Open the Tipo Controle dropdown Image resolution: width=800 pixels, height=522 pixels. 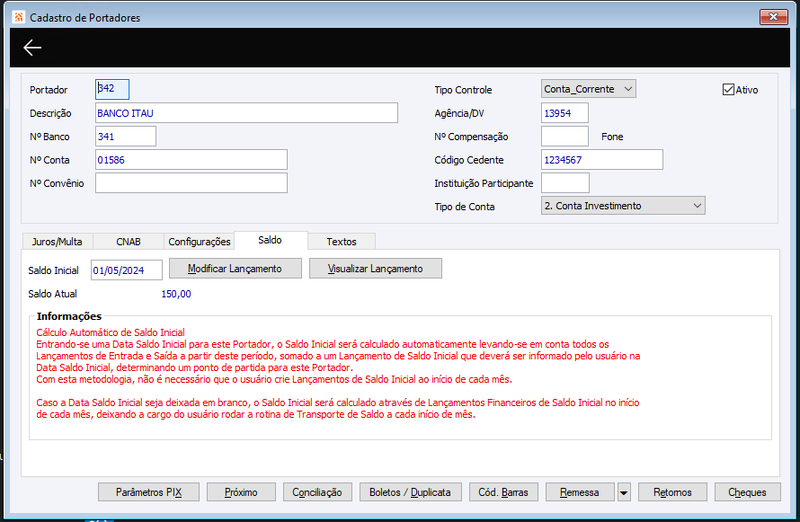click(588, 89)
